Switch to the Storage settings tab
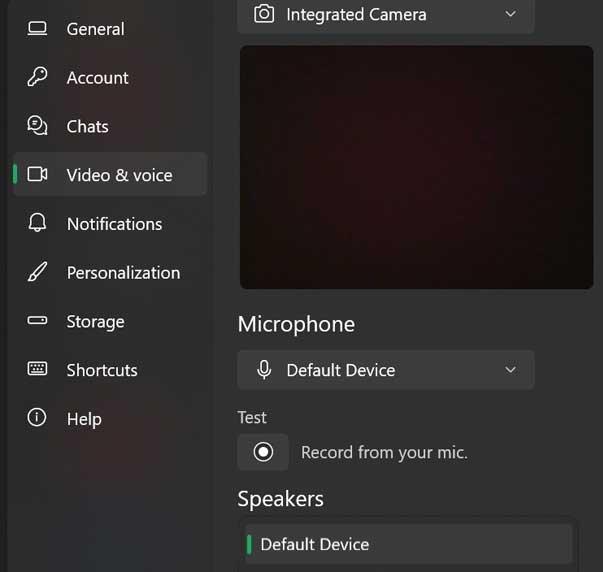 click(95, 321)
